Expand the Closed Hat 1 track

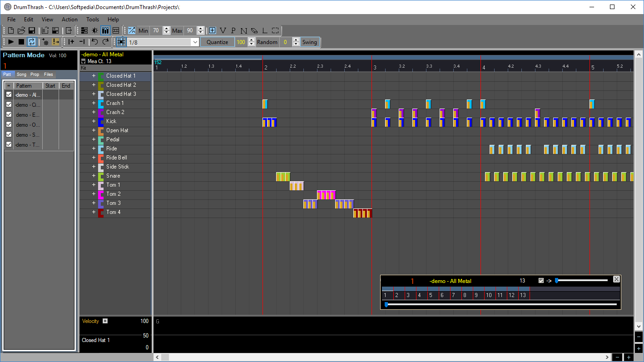[94, 76]
